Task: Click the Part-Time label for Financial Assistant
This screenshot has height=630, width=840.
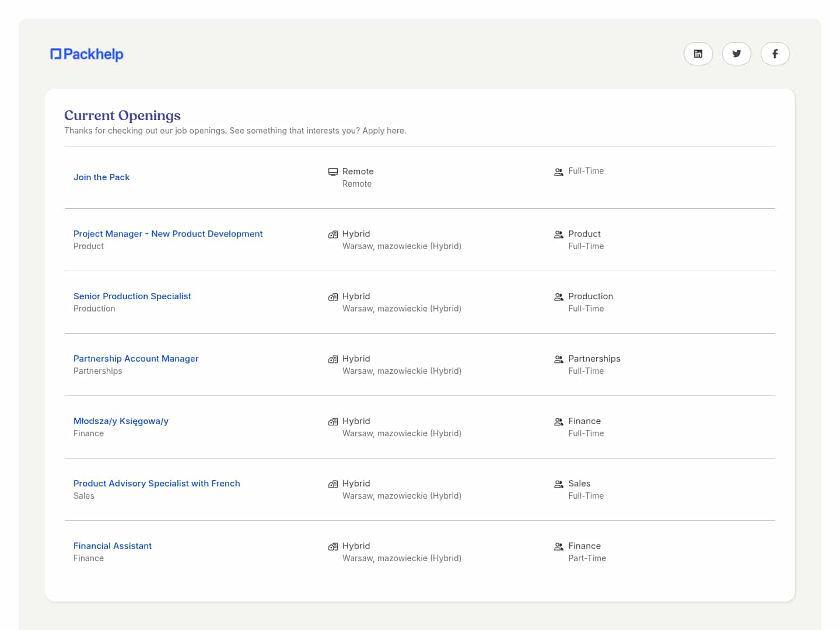Action: click(587, 558)
